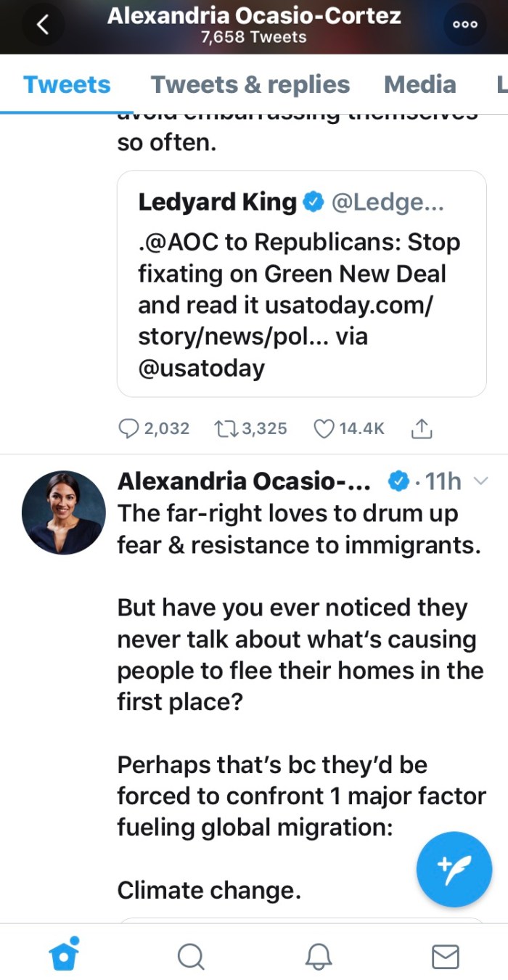508x980 pixels.
Task: Tap the reply icon showing 2,032
Action: [x=128, y=429]
